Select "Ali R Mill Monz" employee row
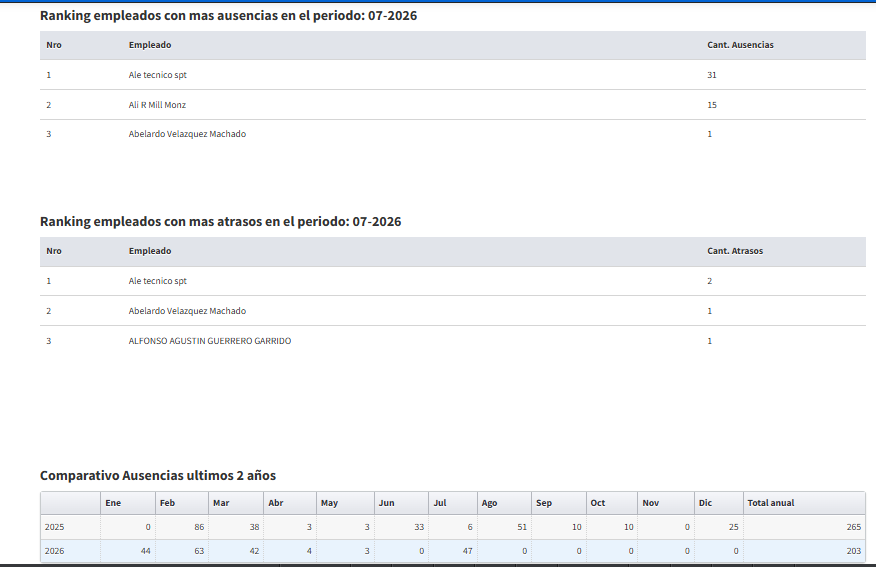The height and width of the screenshot is (567, 876). [453, 104]
